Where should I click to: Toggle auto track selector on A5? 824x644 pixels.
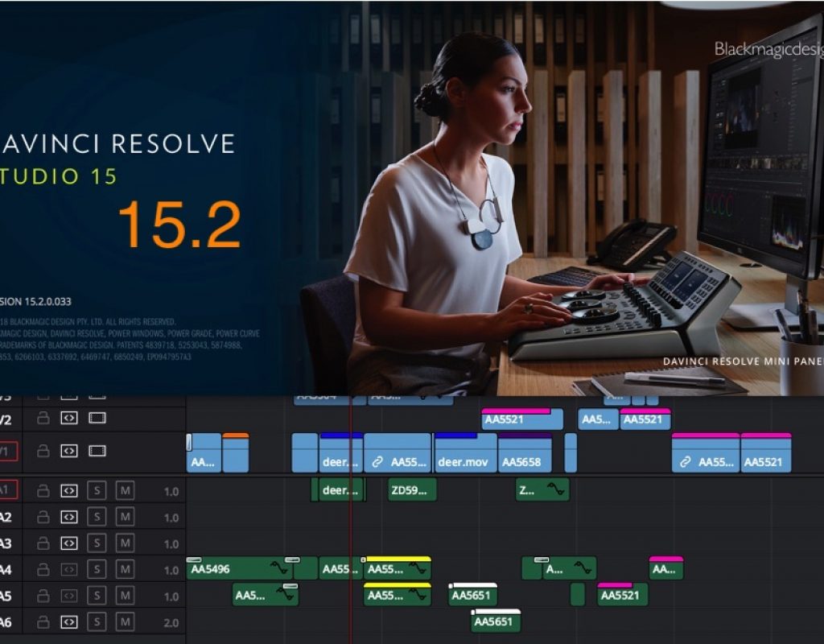click(69, 596)
